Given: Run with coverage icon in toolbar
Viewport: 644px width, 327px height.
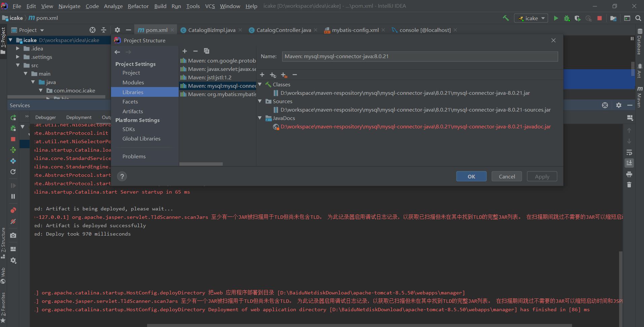Looking at the screenshot, I should pos(578,18).
